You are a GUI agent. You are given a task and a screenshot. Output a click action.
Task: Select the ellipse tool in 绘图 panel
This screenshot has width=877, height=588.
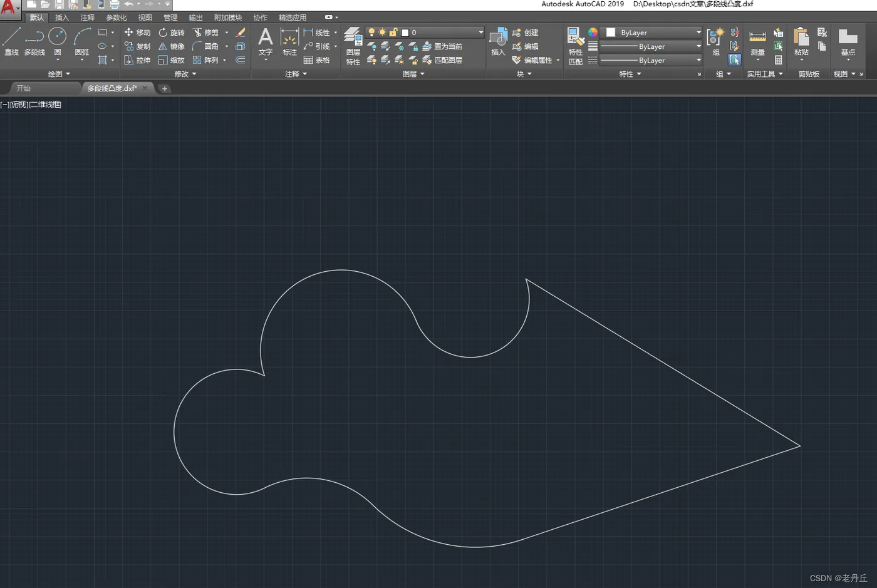(x=103, y=46)
